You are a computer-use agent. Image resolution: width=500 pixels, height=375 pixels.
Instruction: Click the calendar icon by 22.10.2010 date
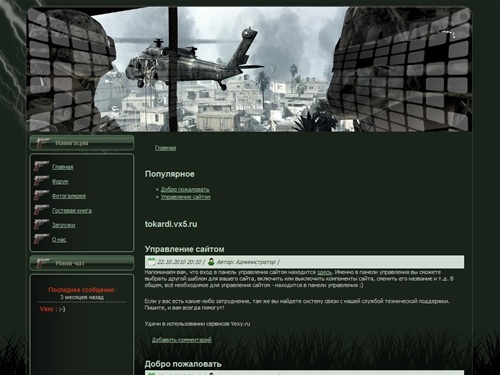click(x=151, y=262)
